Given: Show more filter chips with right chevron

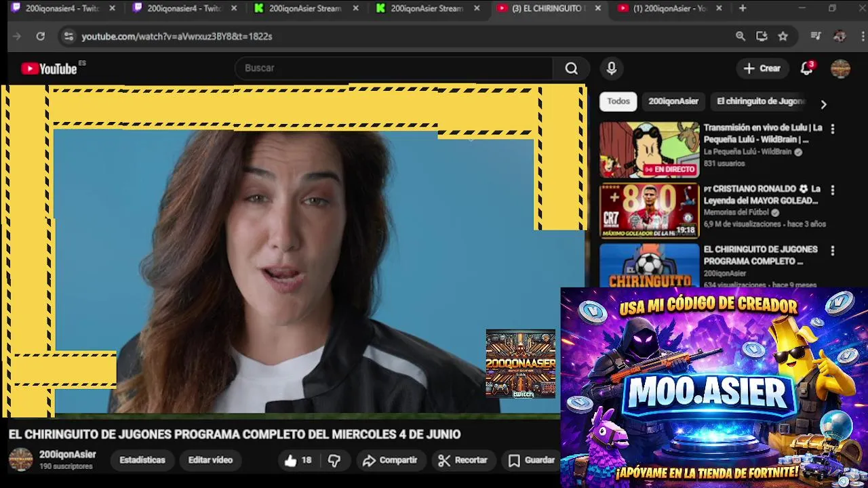Looking at the screenshot, I should (x=823, y=104).
